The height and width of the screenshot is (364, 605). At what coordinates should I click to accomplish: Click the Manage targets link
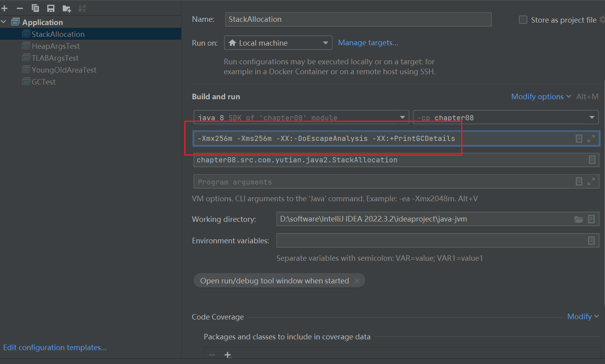368,43
